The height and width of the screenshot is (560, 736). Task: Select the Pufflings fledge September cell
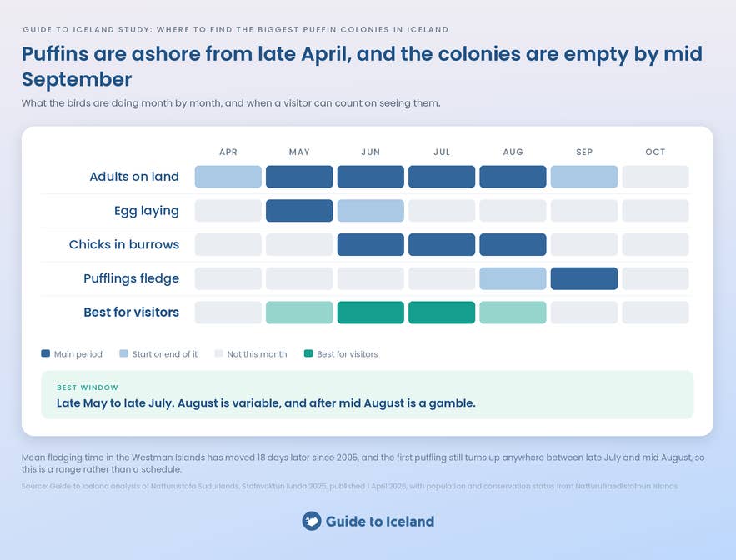click(584, 278)
